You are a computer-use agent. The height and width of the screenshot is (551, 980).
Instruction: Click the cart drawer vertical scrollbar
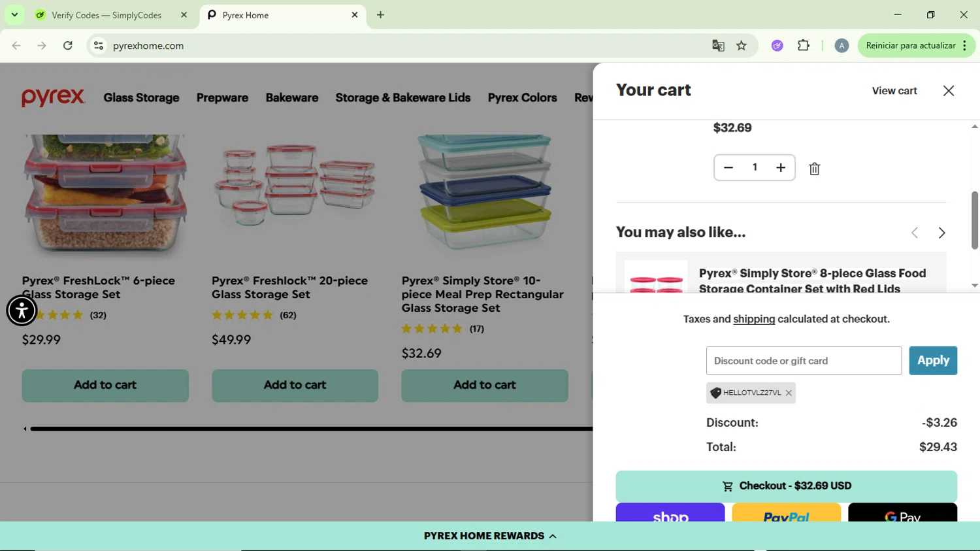pyautogui.click(x=975, y=220)
